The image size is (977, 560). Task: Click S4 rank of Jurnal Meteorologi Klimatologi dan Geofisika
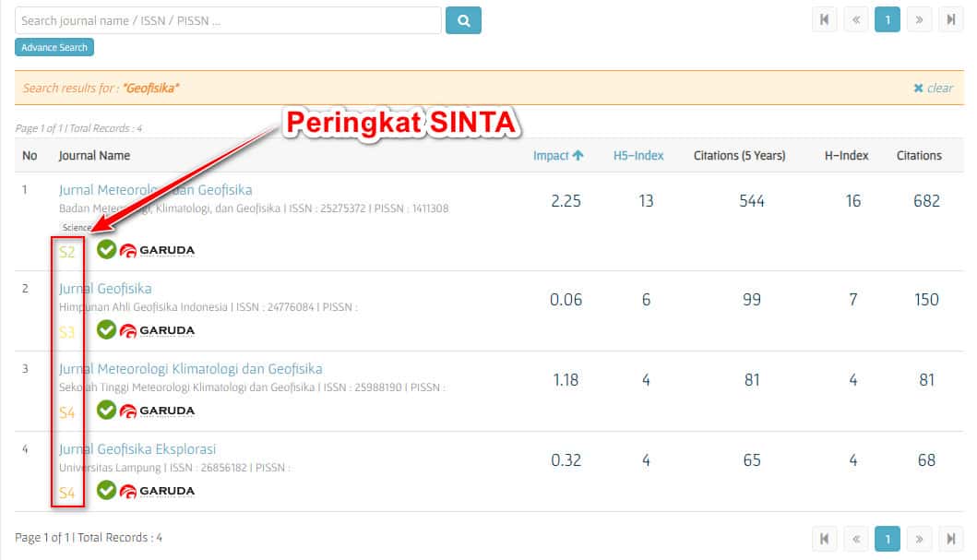coord(66,413)
